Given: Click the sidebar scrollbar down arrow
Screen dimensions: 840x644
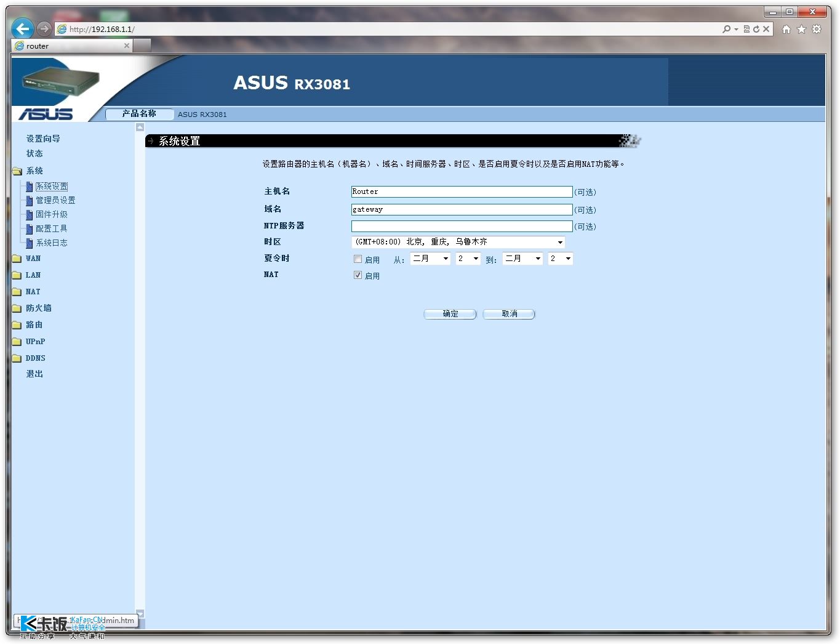Looking at the screenshot, I should tap(140, 613).
